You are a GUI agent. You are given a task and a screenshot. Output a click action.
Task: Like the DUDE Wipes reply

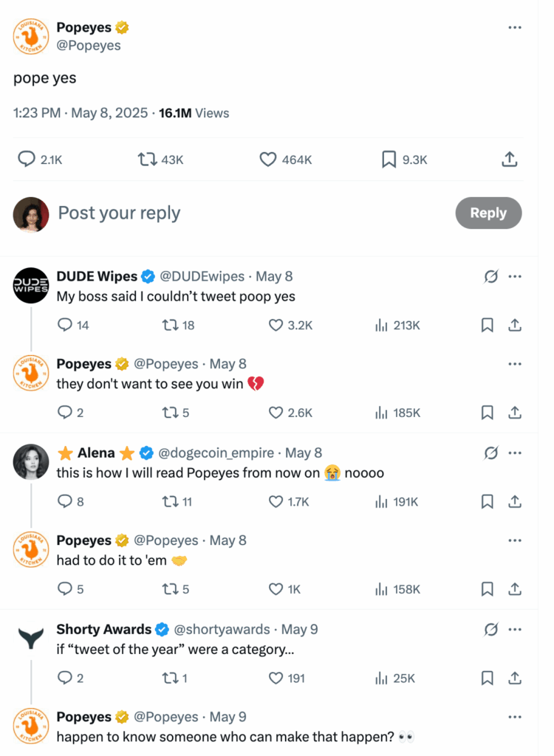[275, 325]
